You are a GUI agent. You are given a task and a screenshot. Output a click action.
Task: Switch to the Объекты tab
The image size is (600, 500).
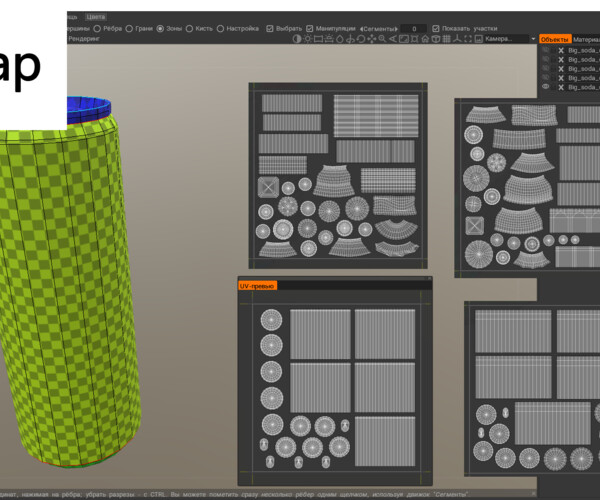(555, 39)
